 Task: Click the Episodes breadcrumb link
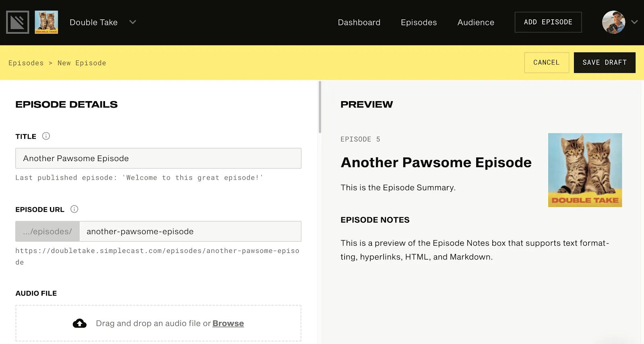[26, 63]
